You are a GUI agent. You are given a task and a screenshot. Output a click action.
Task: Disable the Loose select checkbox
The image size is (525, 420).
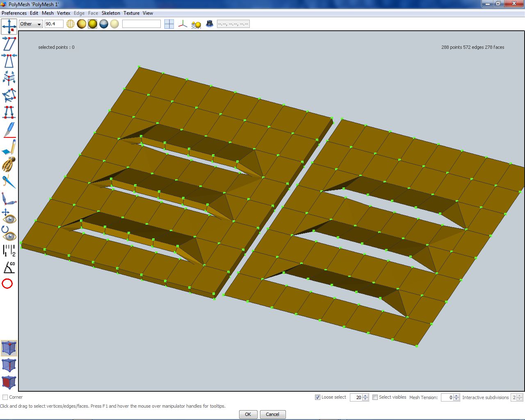[317, 397]
